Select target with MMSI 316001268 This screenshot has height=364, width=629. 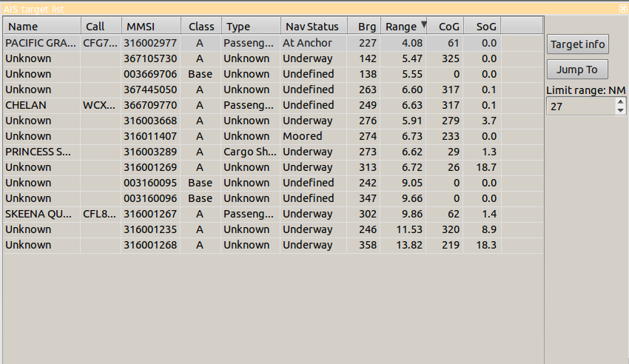pyautogui.click(x=150, y=245)
